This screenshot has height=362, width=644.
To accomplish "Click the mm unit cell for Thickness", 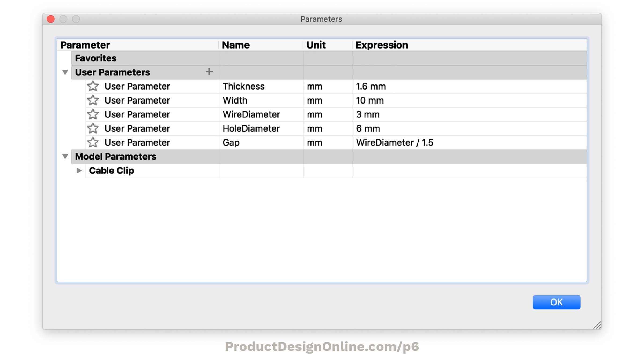I will [x=328, y=86].
